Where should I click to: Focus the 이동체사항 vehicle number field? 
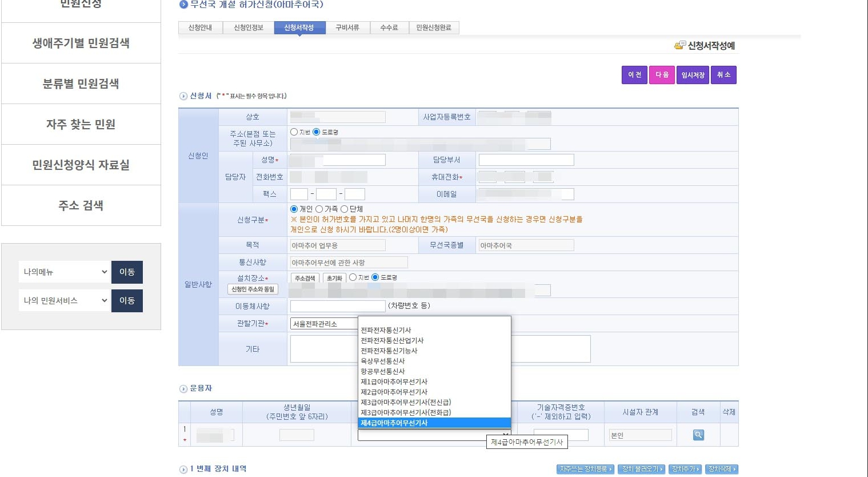click(x=338, y=306)
